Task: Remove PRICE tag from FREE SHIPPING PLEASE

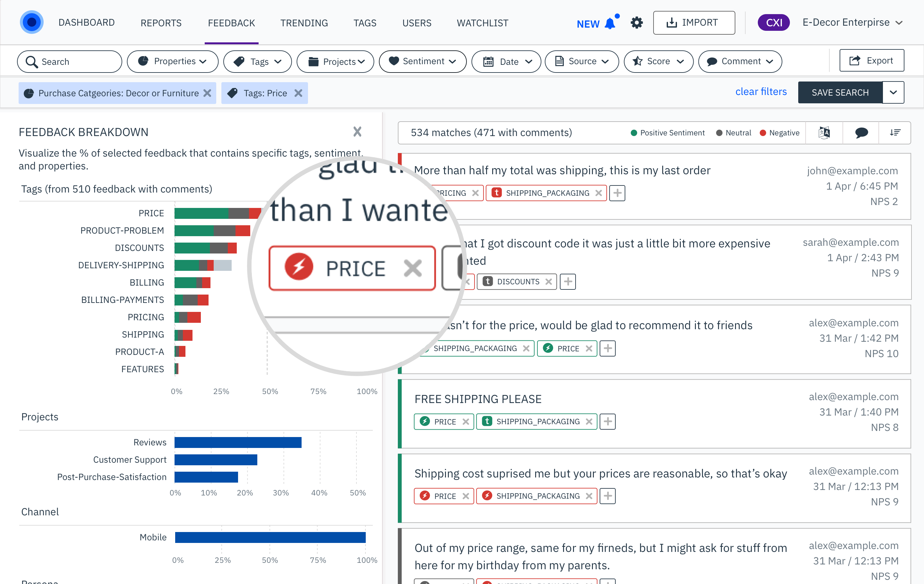Action: pyautogui.click(x=466, y=422)
